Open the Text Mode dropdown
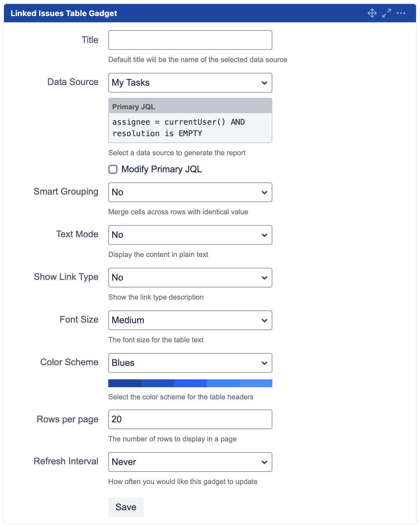Image resolution: width=420 pixels, height=527 pixels. point(190,235)
